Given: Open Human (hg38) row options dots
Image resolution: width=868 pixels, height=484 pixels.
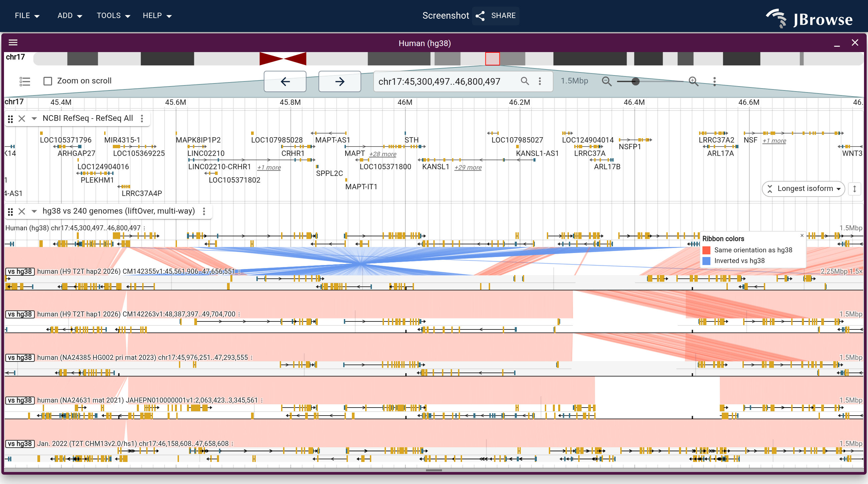Looking at the screenshot, I should click(x=144, y=228).
